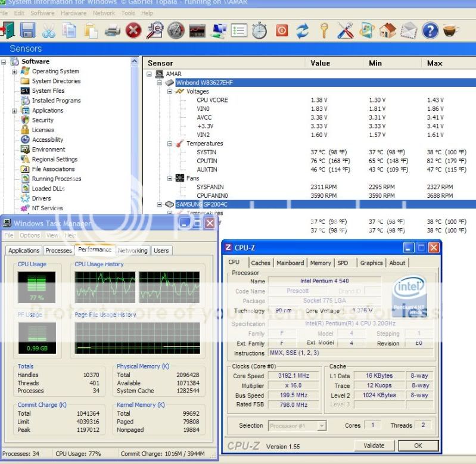Click the OK button in CPU-Z

tap(418, 446)
